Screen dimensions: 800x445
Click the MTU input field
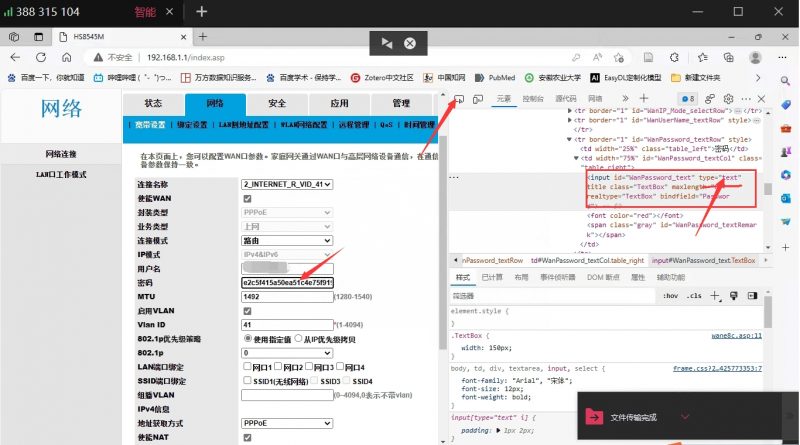pyautogui.click(x=287, y=296)
